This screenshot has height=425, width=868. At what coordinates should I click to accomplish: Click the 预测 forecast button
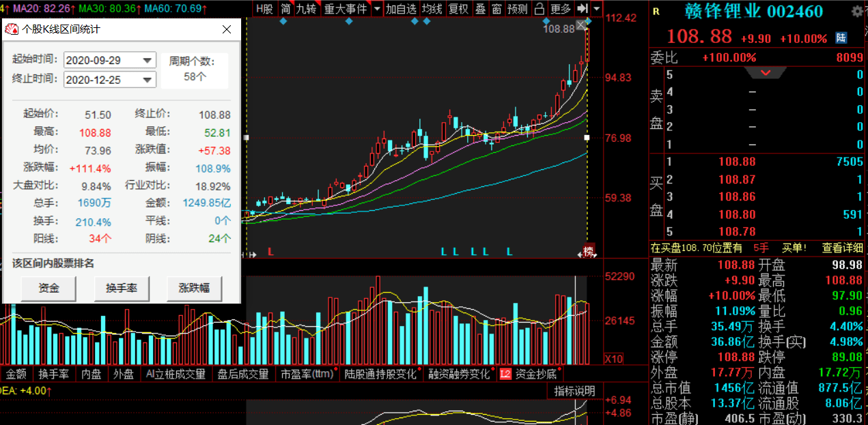[x=518, y=9]
